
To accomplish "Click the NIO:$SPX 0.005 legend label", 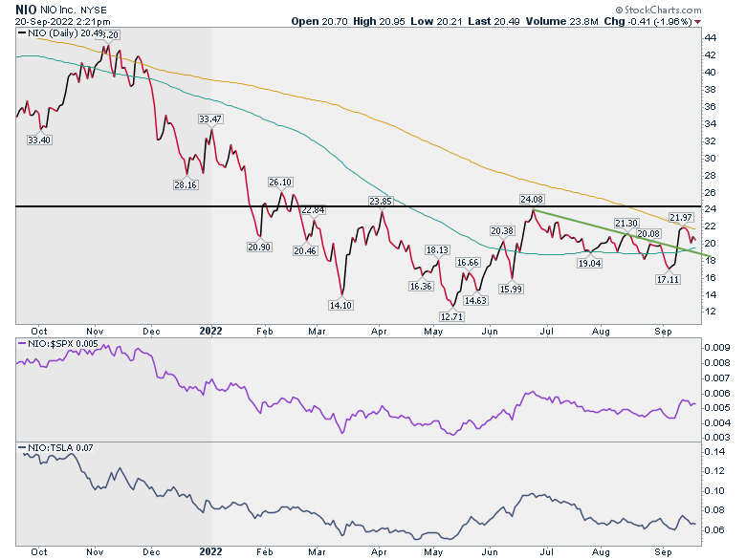I will coord(57,344).
